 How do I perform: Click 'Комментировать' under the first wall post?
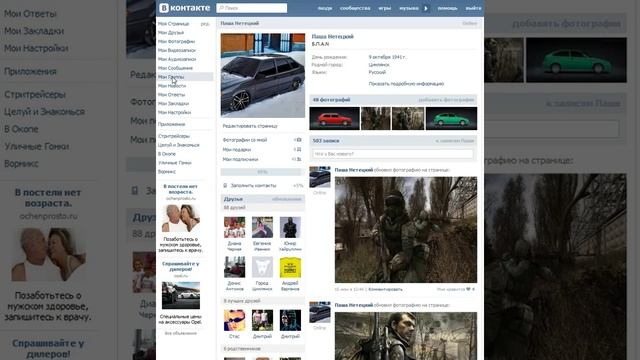(x=385, y=289)
